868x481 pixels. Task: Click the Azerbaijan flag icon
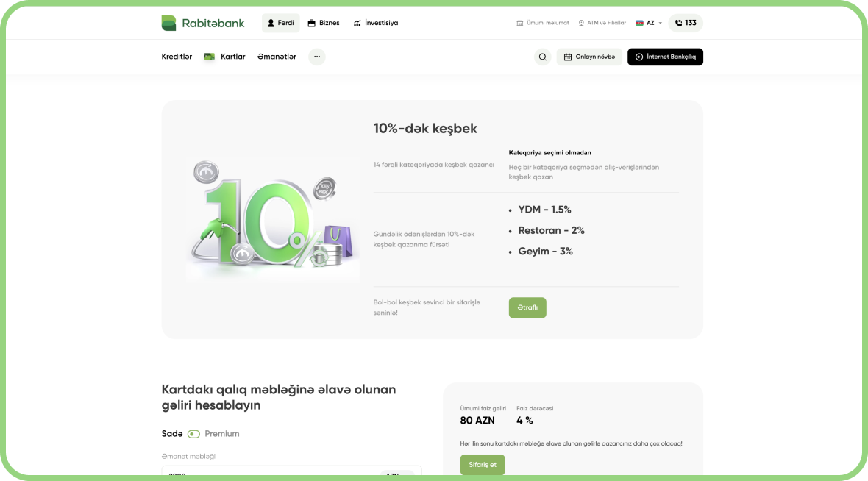click(x=639, y=23)
